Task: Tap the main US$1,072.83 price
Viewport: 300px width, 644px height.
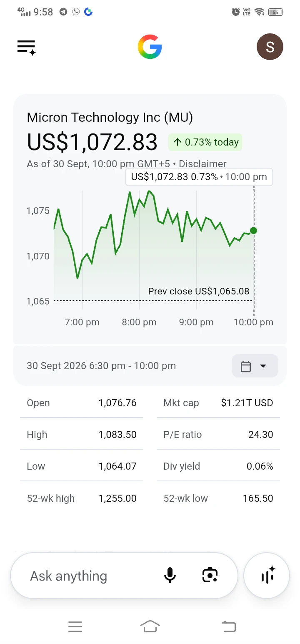Action: point(92,142)
